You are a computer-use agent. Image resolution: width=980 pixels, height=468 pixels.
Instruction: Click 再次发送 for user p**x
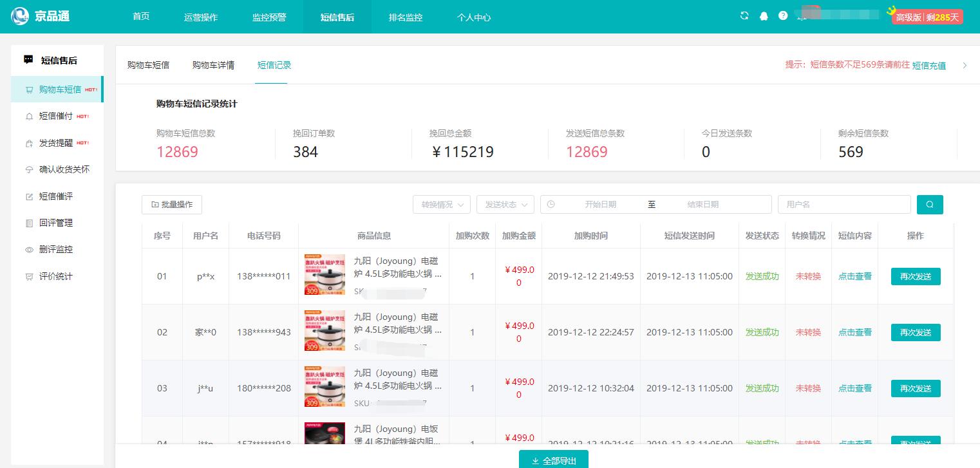pos(916,276)
